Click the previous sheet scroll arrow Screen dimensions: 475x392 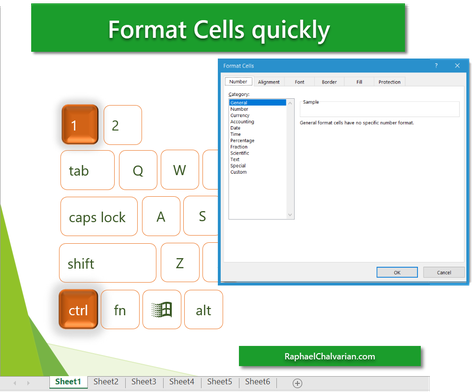[15, 383]
